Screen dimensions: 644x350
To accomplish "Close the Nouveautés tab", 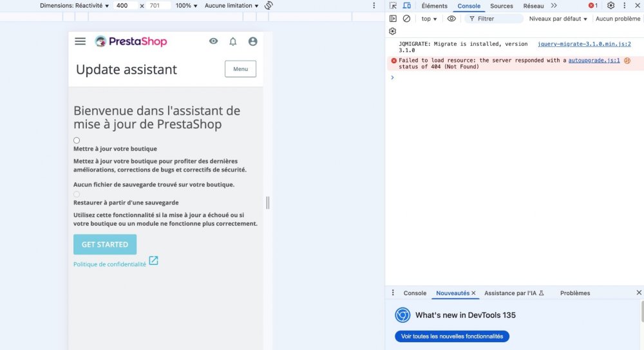I will (x=473, y=293).
